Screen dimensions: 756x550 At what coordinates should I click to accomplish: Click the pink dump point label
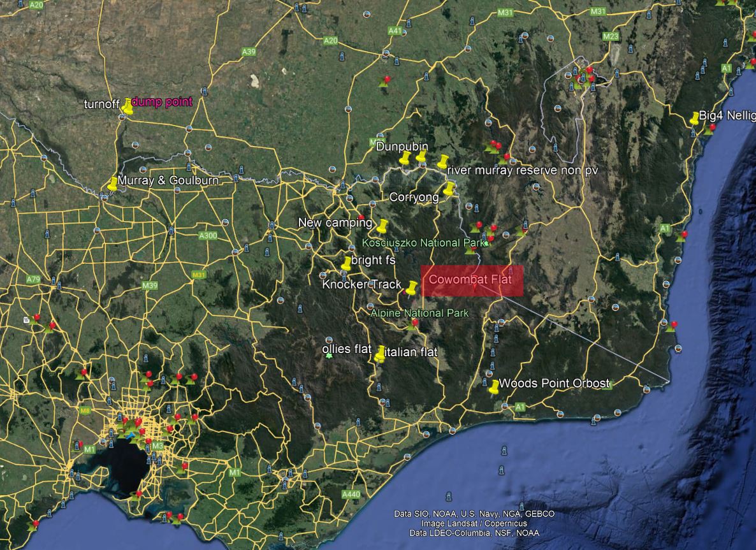162,102
